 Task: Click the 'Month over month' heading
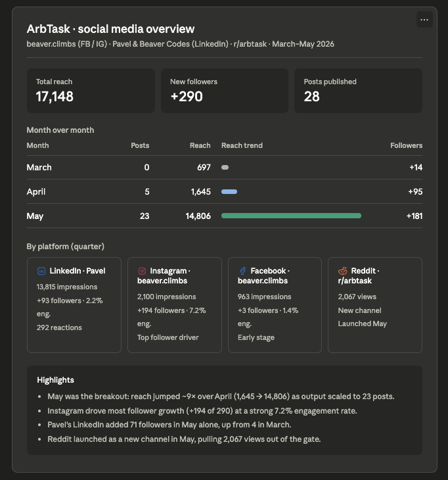tap(60, 130)
